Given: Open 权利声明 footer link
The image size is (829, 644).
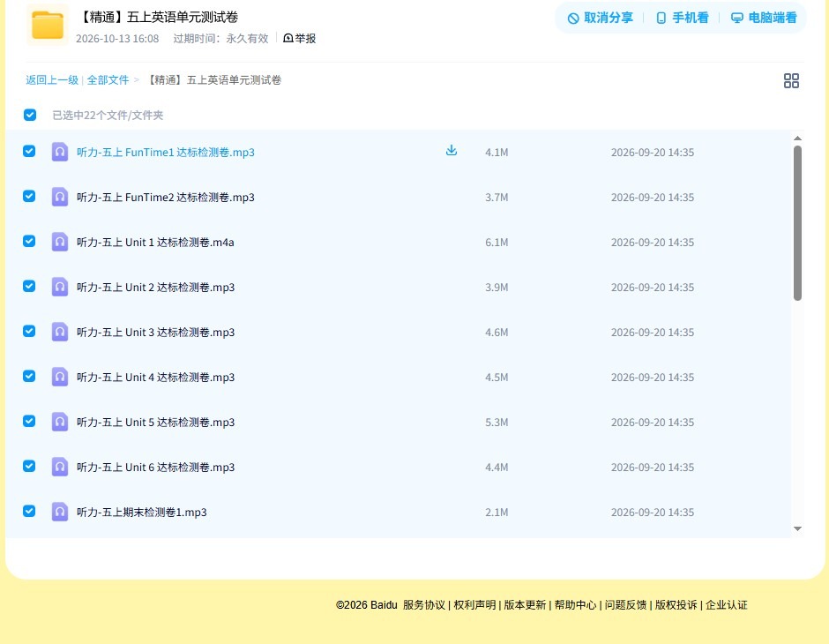Looking at the screenshot, I should pos(474,605).
